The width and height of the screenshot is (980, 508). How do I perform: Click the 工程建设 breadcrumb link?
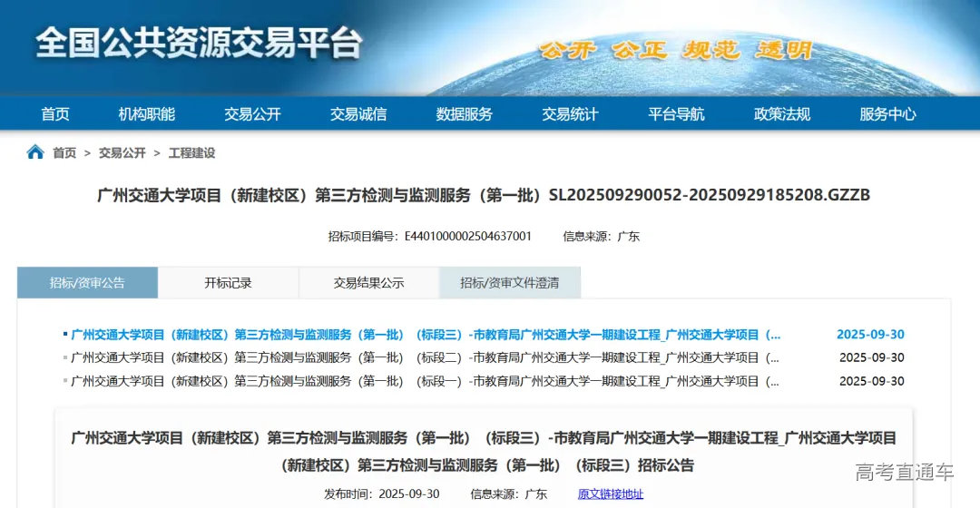[x=191, y=153]
